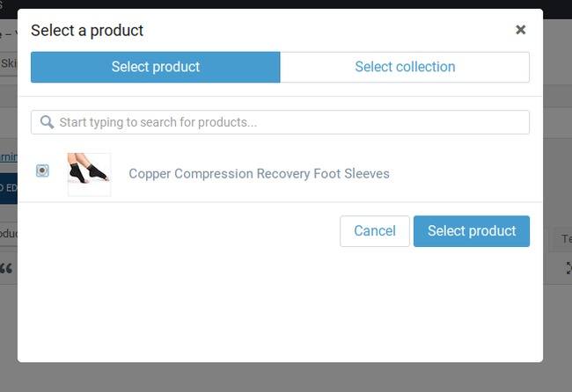Click the partially visible 'Ski' button top-left

(x=8, y=62)
